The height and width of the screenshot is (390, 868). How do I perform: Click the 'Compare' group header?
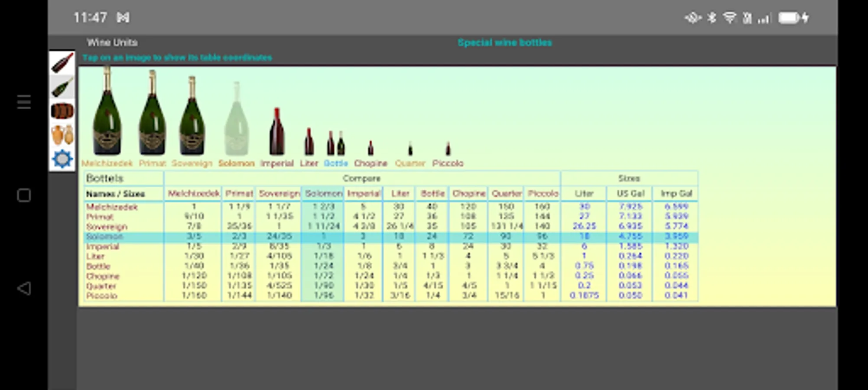[x=361, y=179]
